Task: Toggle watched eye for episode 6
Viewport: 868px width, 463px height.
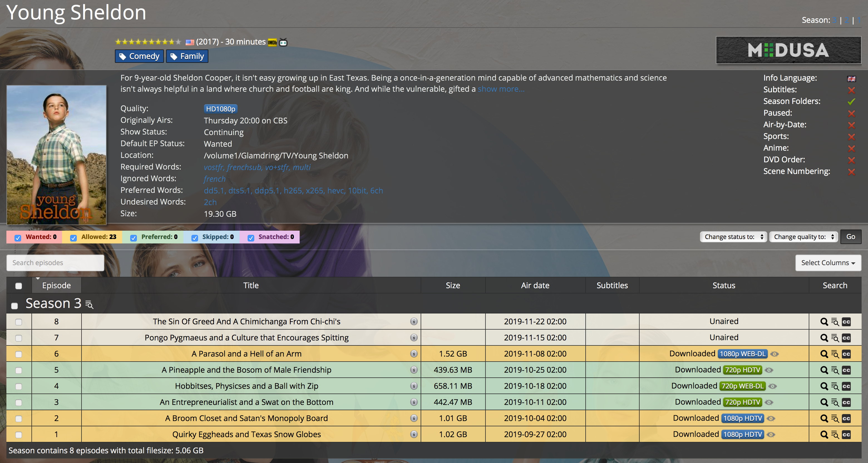Action: click(x=775, y=354)
